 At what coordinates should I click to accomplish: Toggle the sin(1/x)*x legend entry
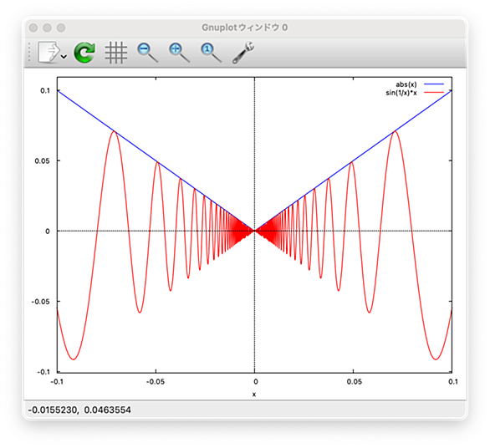coord(401,93)
